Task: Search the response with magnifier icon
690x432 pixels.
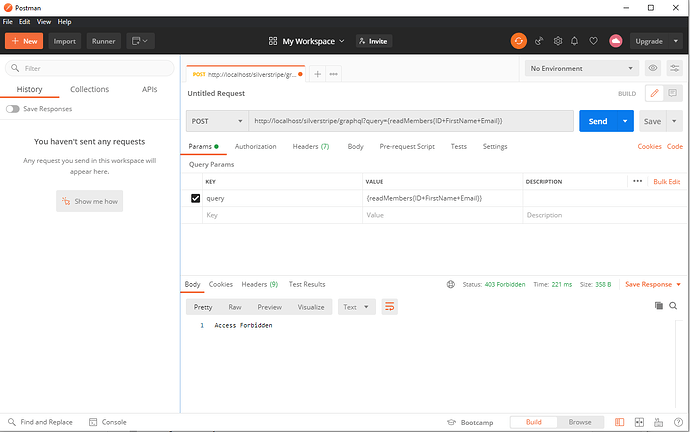Action: [674, 306]
